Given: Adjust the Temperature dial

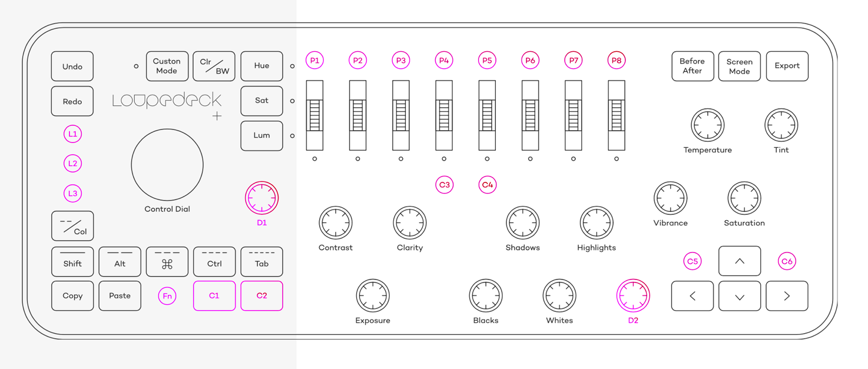Looking at the screenshot, I should (x=707, y=125).
